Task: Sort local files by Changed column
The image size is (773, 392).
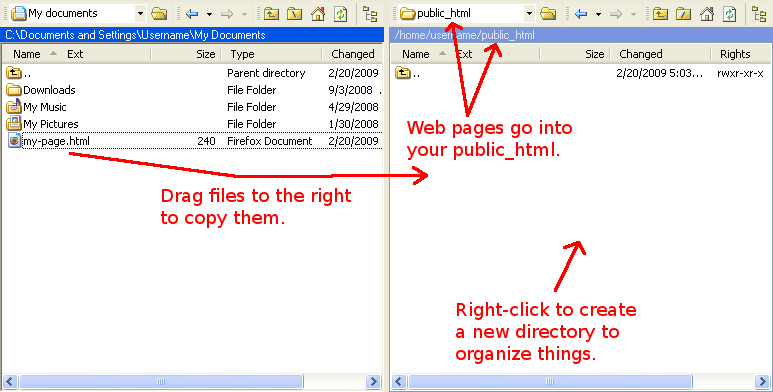Action: pos(352,54)
